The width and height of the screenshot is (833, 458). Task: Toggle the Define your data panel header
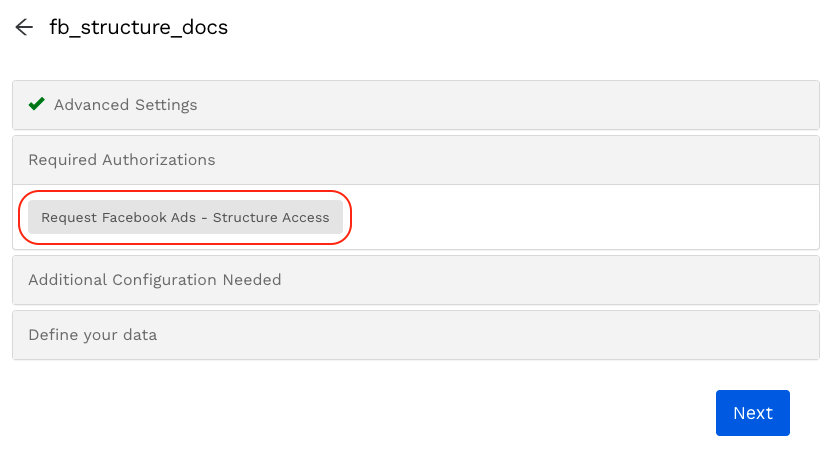(415, 335)
